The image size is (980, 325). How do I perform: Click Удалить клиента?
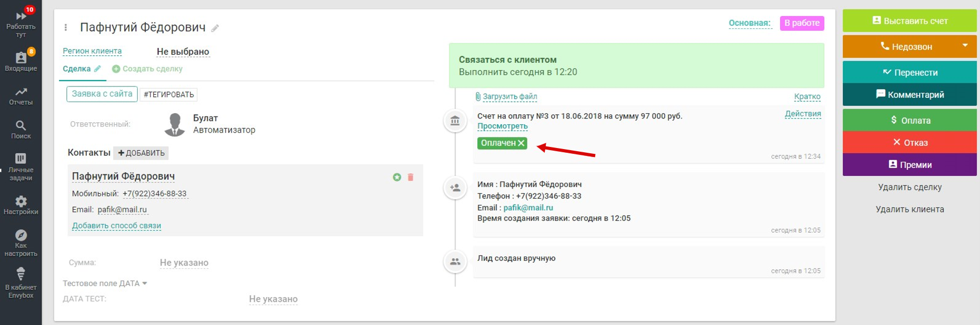[909, 209]
